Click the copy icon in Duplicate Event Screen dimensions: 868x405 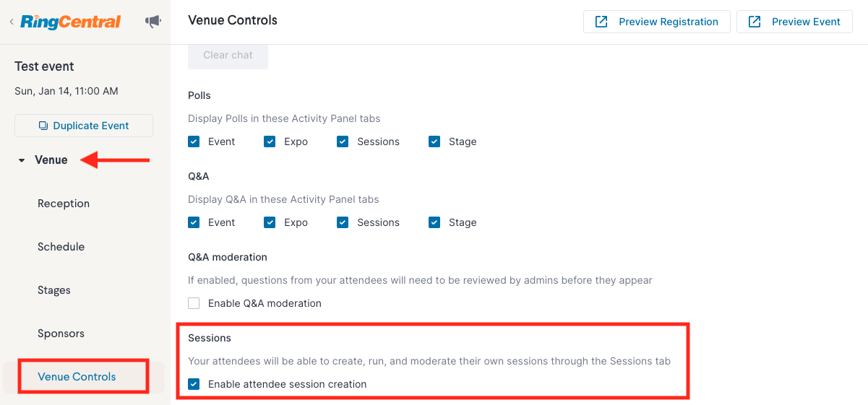43,126
